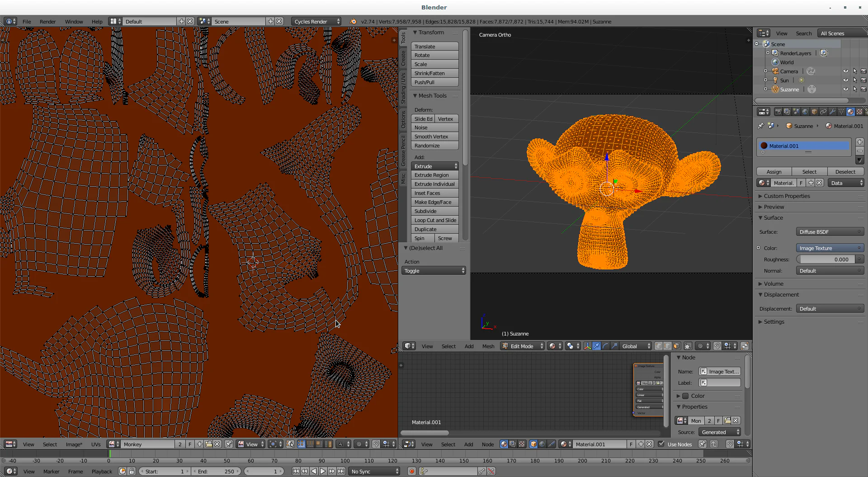Select the rotate manipulator arc icon
This screenshot has width=868, height=477.
[605, 346]
